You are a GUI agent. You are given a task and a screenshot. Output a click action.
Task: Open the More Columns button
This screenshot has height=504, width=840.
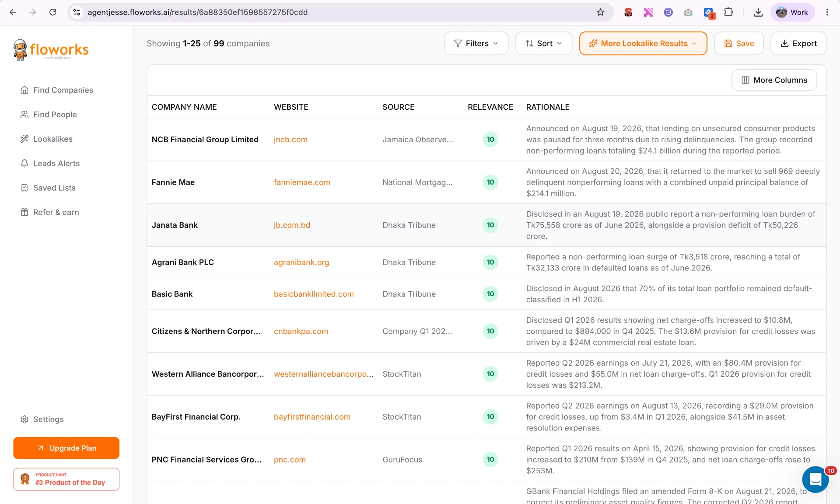pyautogui.click(x=774, y=80)
